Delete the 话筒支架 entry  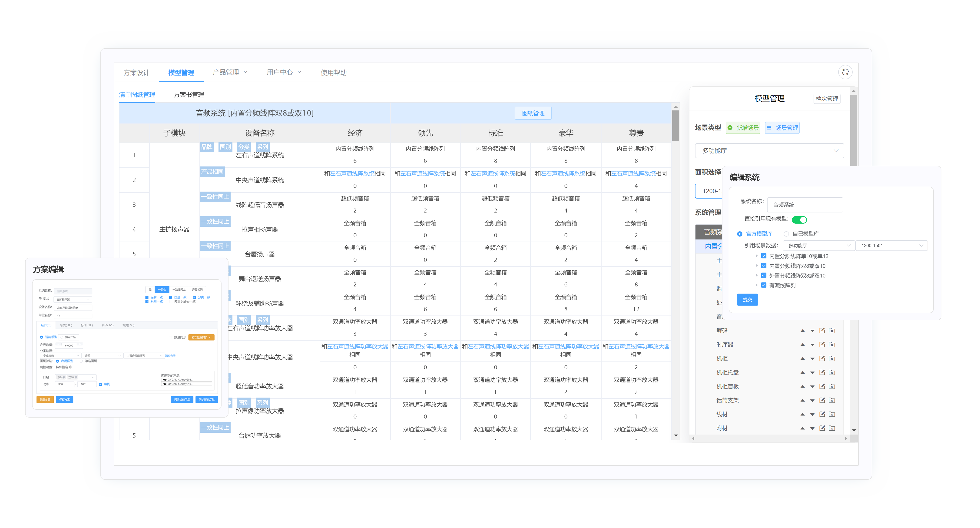pyautogui.click(x=832, y=400)
